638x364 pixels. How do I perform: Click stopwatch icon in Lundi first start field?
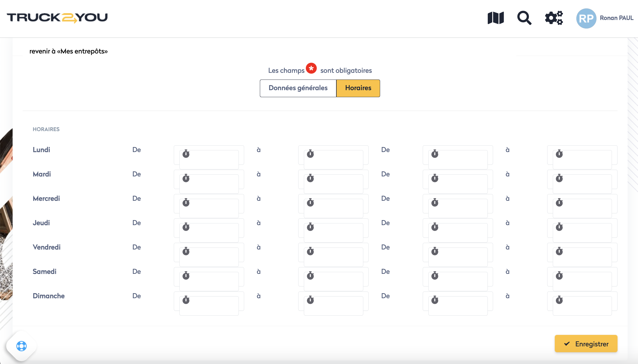186,154
